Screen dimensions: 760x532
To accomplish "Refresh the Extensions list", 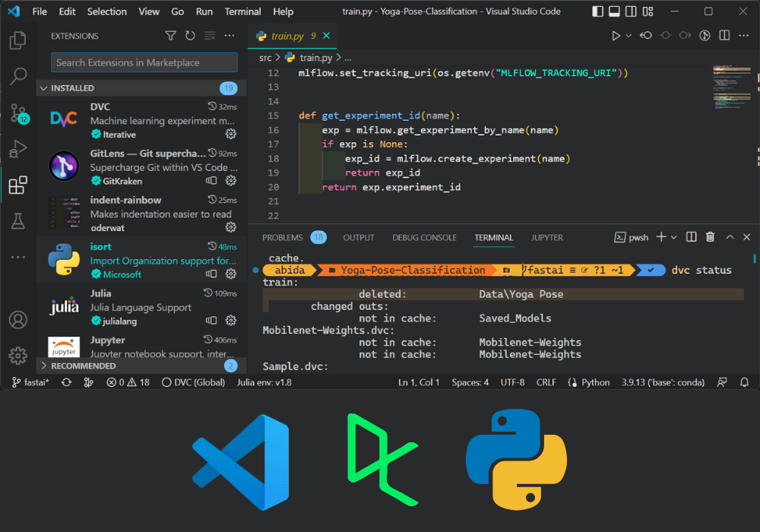I will (x=188, y=36).
